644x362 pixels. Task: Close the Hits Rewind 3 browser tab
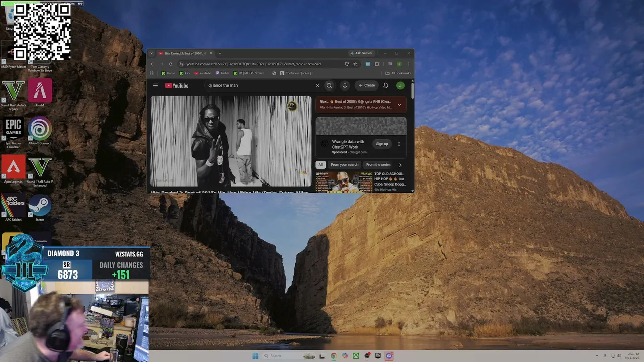coord(211,53)
